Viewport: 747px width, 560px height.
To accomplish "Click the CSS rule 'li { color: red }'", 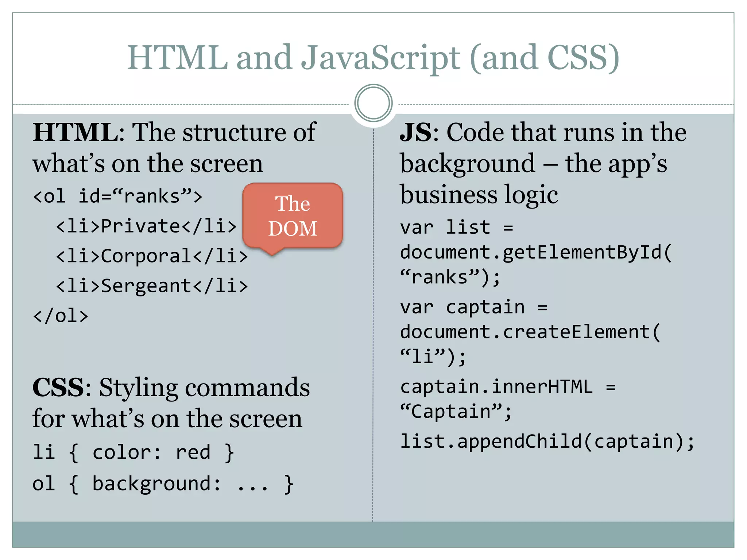I will 133,452.
